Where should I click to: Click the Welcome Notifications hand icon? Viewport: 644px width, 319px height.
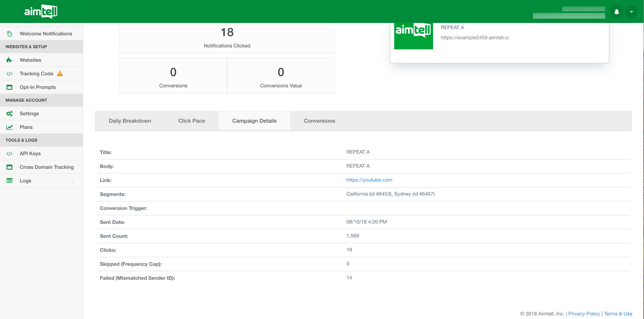coord(10,34)
